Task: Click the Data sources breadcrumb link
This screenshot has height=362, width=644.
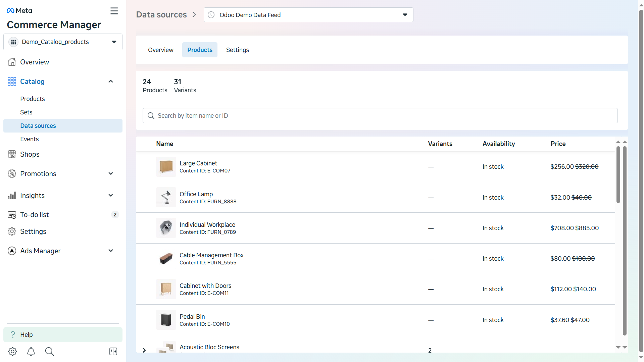Action: coord(161,15)
